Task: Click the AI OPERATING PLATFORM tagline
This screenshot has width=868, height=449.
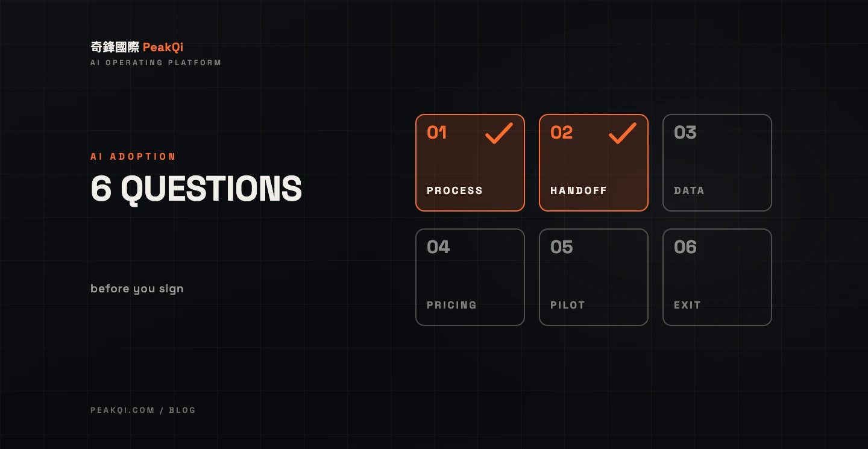Action: pos(156,63)
